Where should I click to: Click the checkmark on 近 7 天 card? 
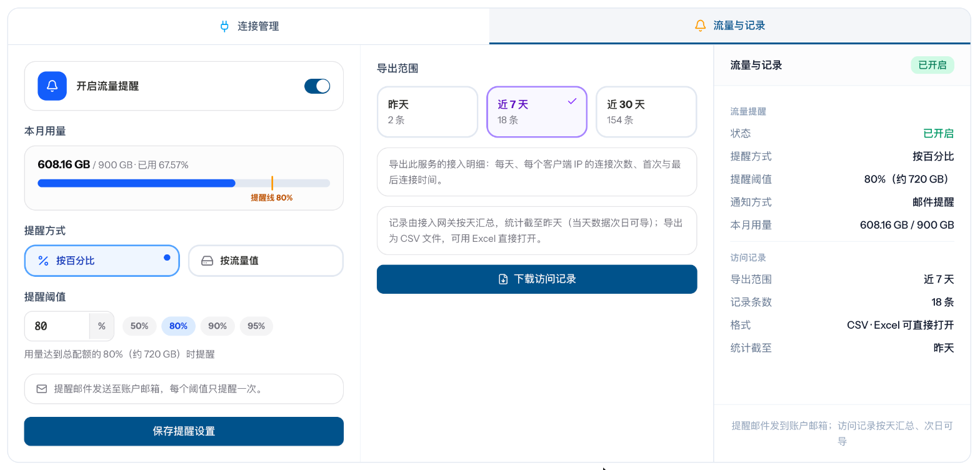click(572, 101)
